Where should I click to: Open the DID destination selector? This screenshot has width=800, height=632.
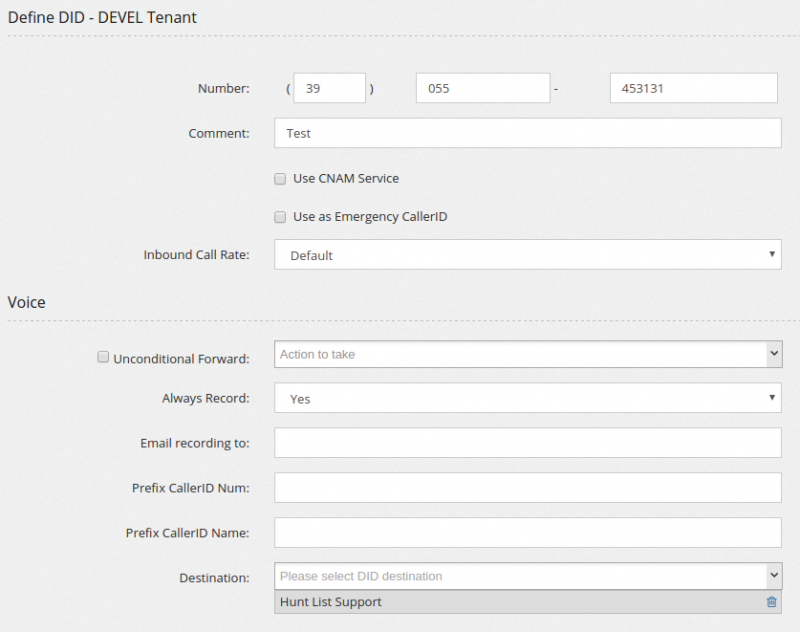tap(527, 576)
